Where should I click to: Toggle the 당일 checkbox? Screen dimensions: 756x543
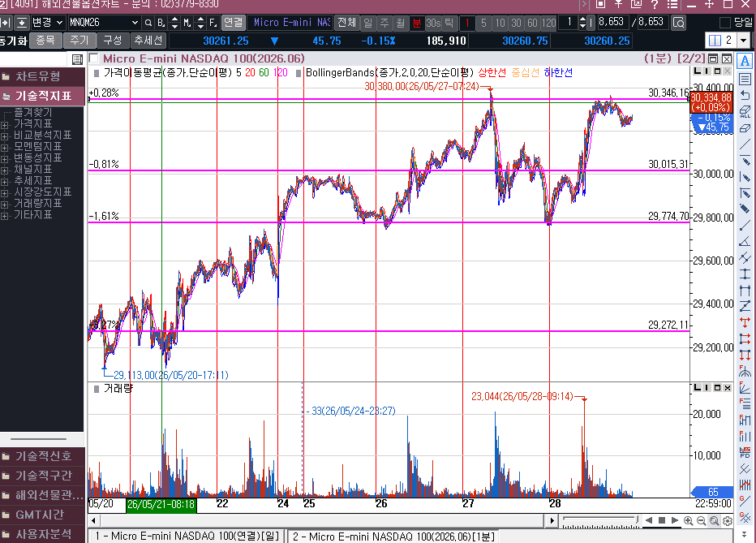[x=724, y=23]
